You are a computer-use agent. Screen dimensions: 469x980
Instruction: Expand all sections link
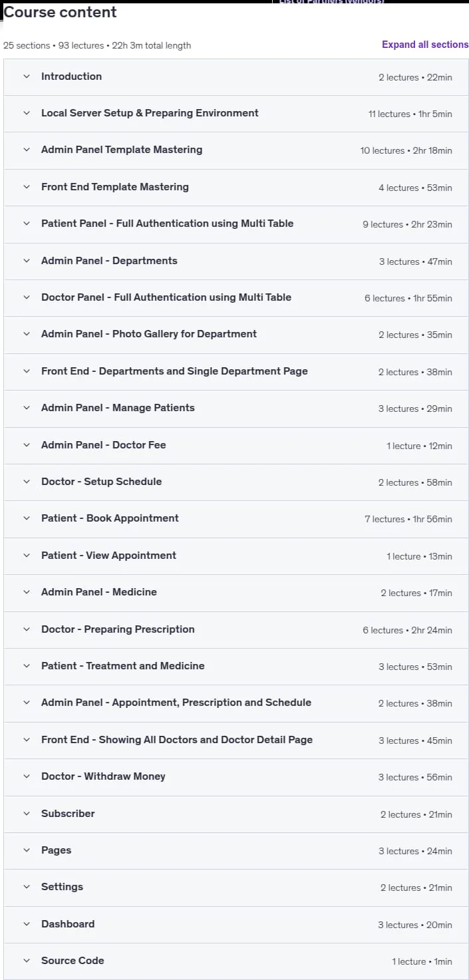pyautogui.click(x=425, y=45)
